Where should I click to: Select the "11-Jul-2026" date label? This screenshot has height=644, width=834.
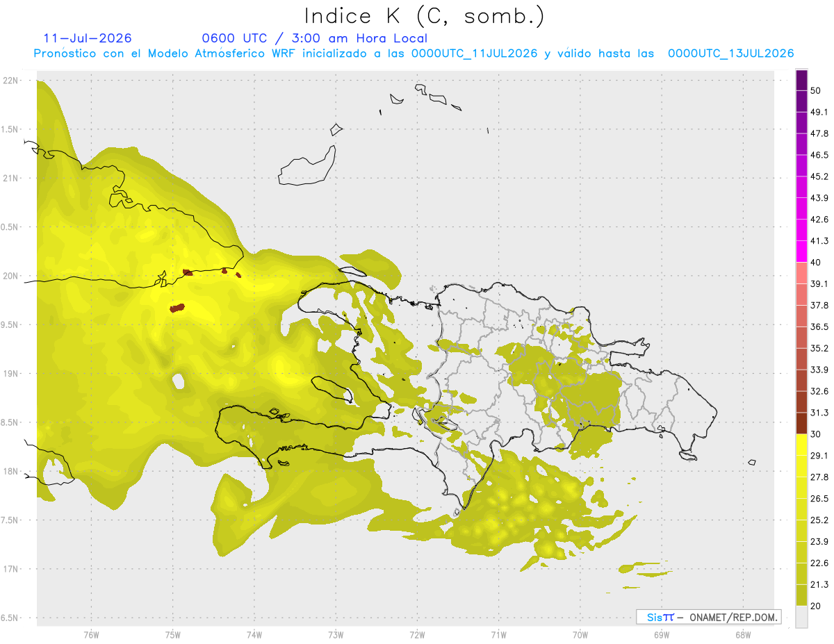(88, 38)
